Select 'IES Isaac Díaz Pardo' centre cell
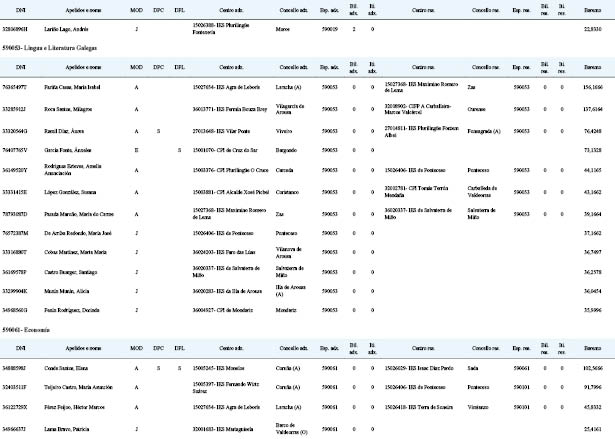 [419, 368]
